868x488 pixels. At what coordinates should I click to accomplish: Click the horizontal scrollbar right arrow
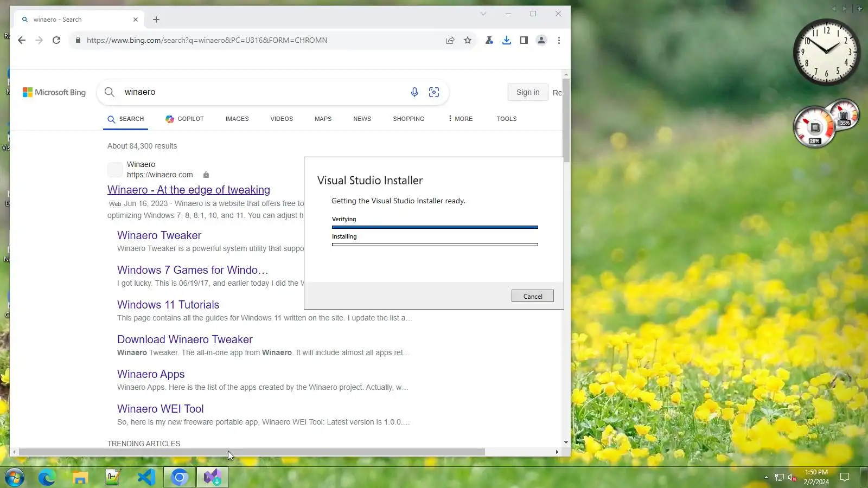557,452
